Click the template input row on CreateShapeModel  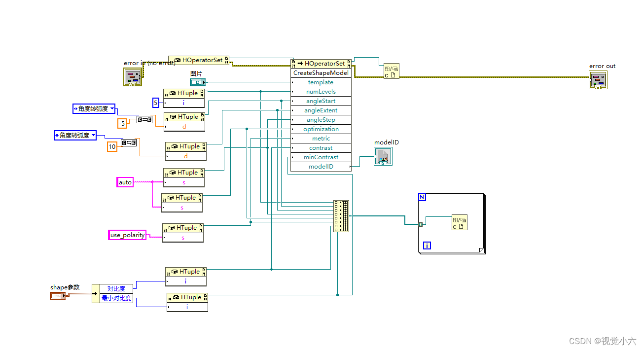321,82
